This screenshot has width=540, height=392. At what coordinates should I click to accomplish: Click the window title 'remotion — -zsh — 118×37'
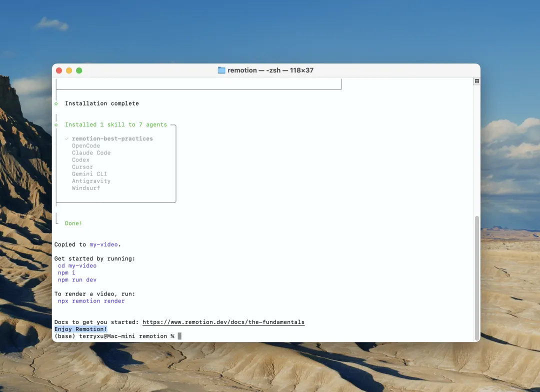coord(270,70)
